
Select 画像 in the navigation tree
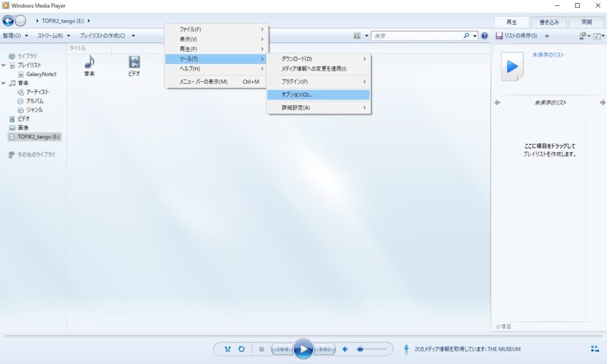19,127
